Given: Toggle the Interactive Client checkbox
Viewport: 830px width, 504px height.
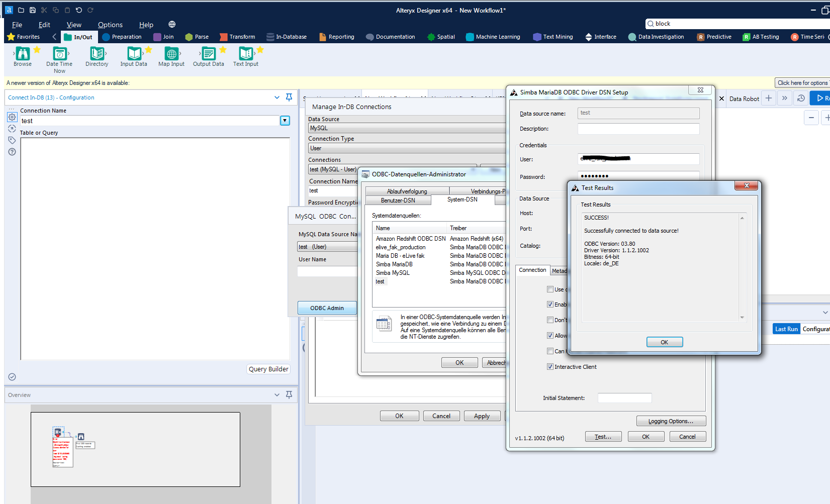Looking at the screenshot, I should tap(550, 367).
